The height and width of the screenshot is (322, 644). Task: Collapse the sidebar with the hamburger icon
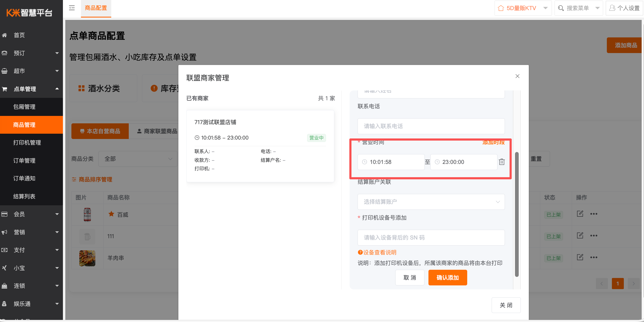pyautogui.click(x=71, y=8)
